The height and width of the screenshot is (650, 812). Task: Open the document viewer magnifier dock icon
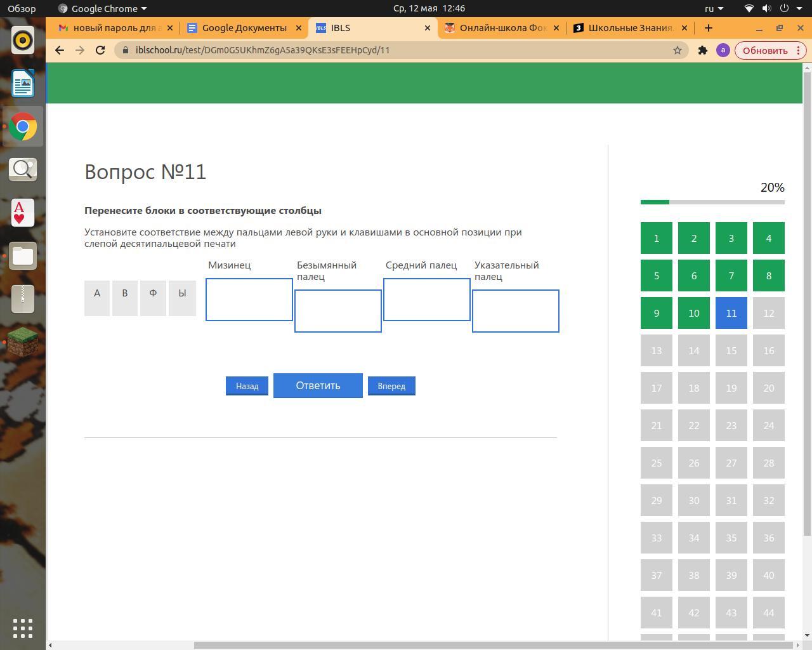click(23, 169)
